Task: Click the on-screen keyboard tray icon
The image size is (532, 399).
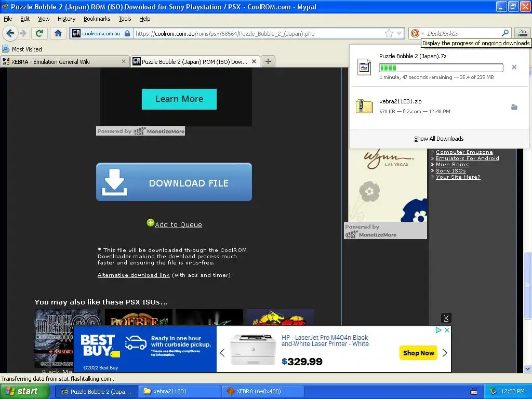Action: (474, 392)
